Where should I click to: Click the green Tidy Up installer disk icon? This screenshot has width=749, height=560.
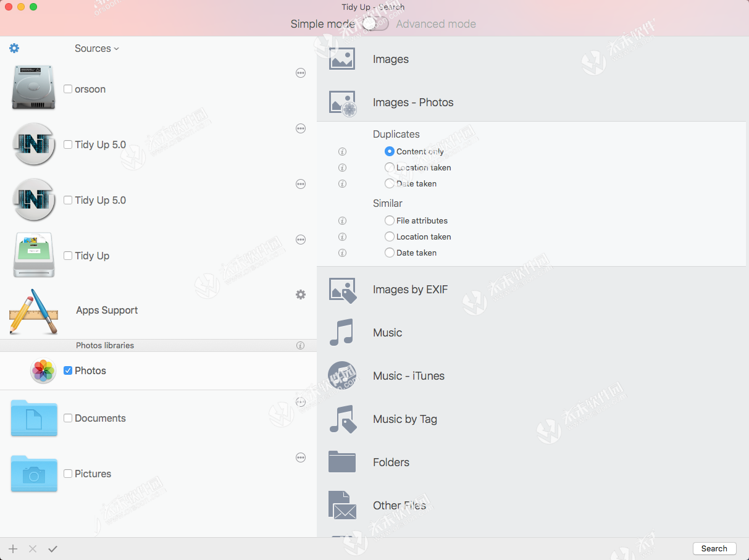click(x=34, y=254)
